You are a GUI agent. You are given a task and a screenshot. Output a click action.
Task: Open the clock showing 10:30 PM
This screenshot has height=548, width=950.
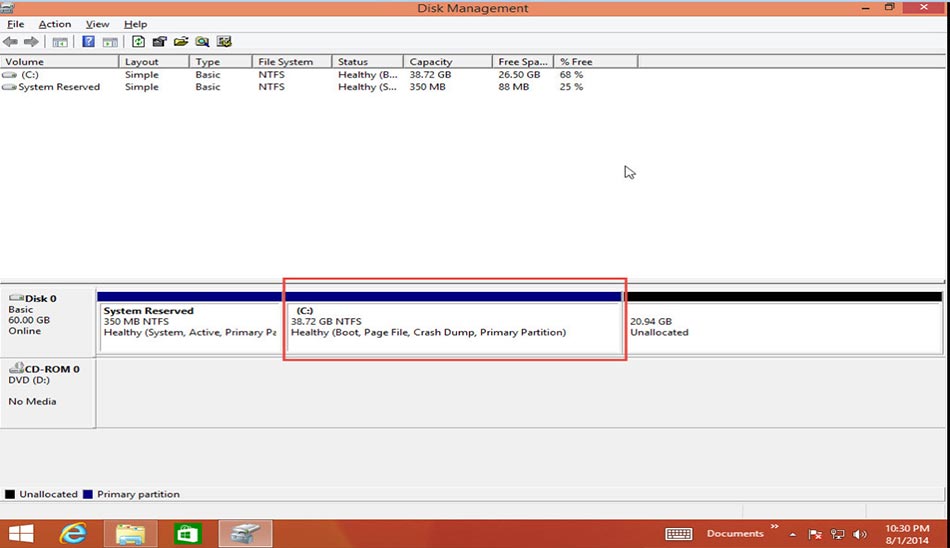[907, 534]
